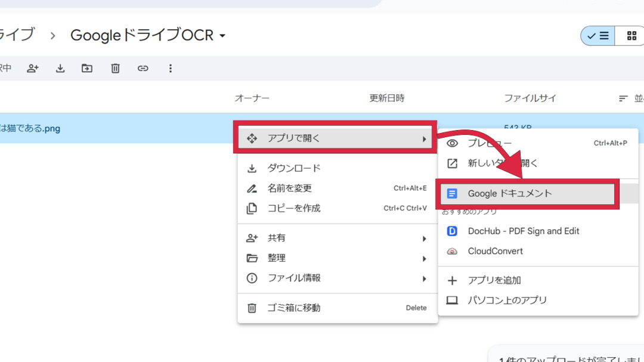This screenshot has height=362, width=644.
Task: Switch to grid view layout
Action: 631,36
